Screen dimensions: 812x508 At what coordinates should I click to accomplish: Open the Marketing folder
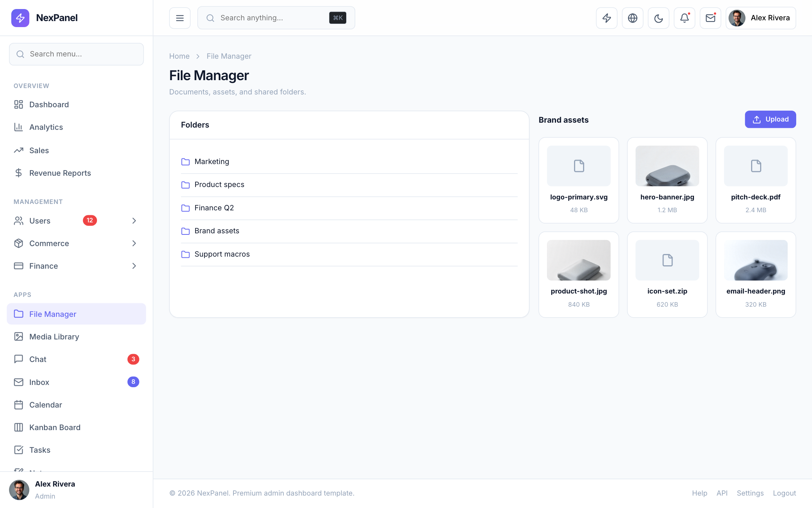349,161
